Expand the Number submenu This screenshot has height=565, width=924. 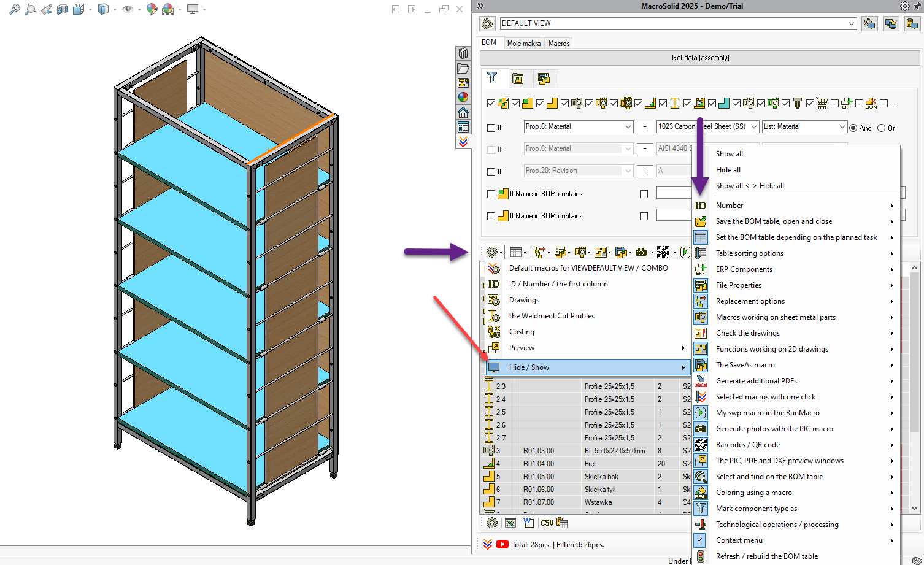pos(796,206)
